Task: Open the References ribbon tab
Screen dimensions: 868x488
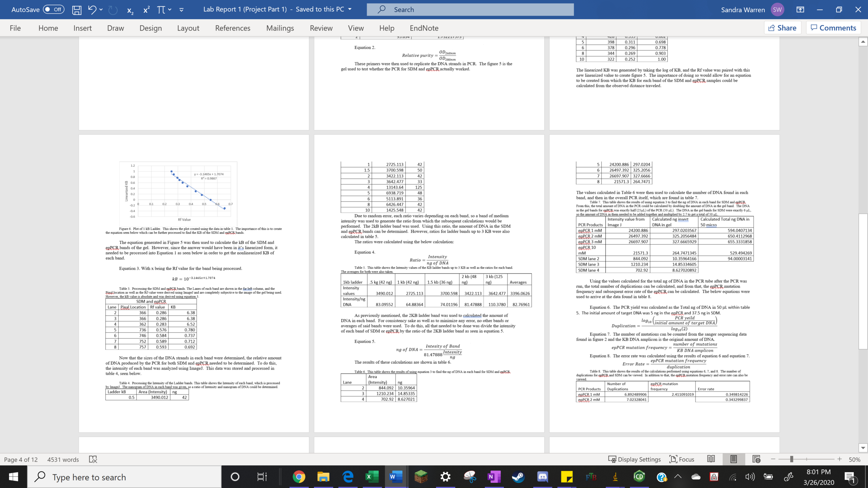Action: pos(232,28)
